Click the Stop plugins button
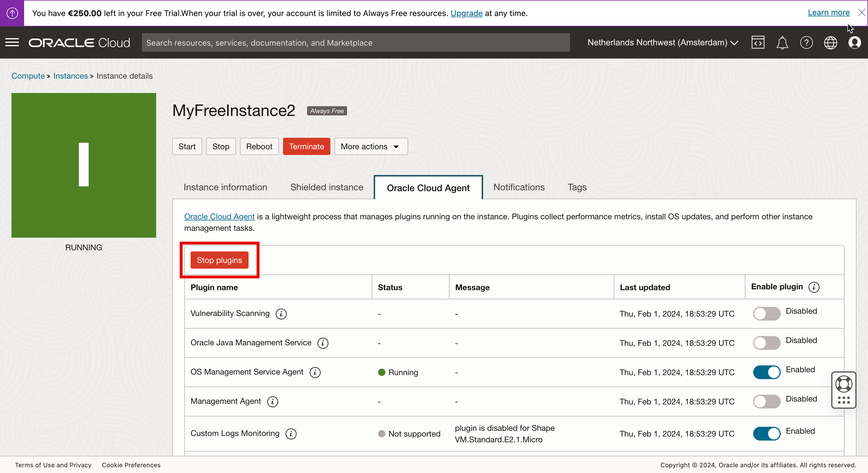This screenshot has height=473, width=868. [219, 260]
